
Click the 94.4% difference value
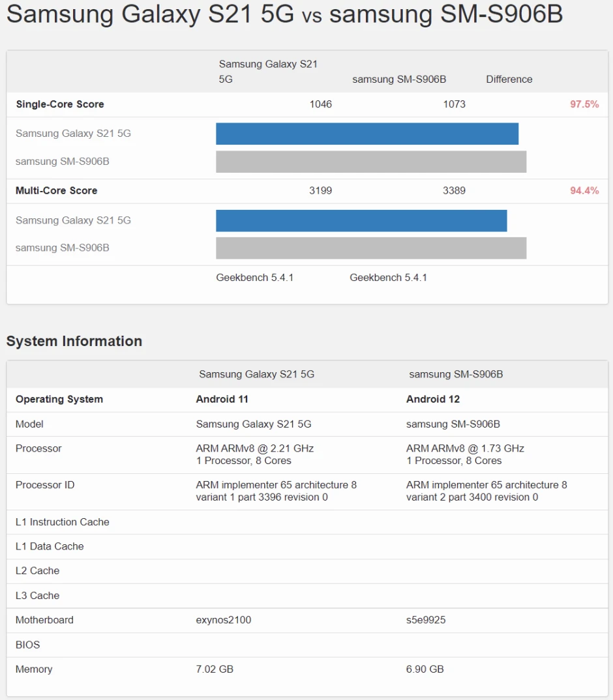click(x=584, y=191)
